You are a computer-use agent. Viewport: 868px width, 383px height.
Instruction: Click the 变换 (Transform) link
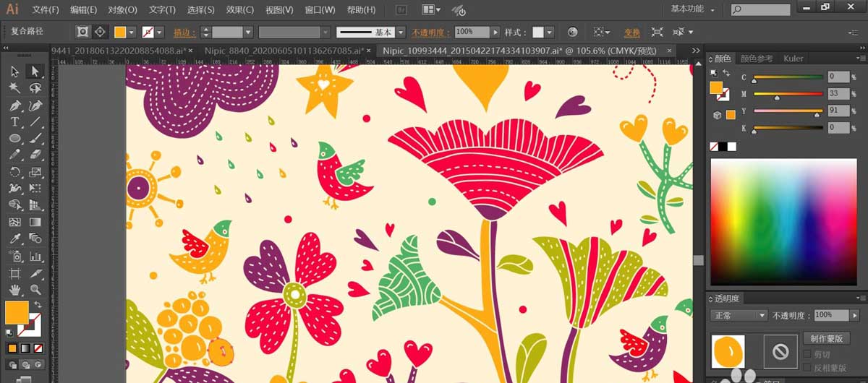click(632, 33)
